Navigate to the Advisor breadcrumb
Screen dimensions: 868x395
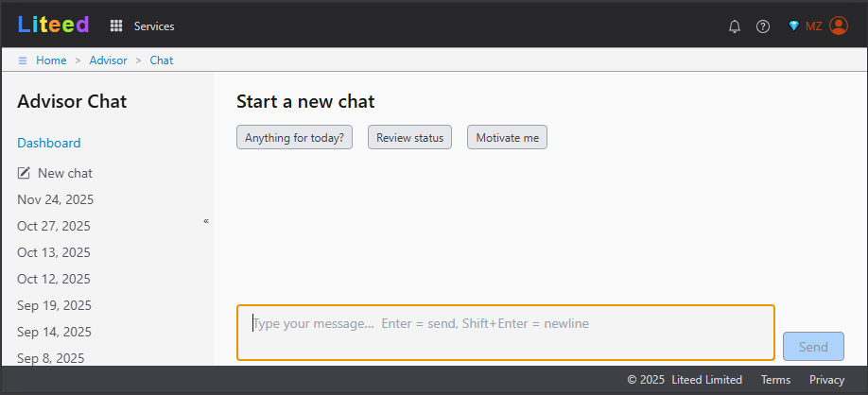108,60
